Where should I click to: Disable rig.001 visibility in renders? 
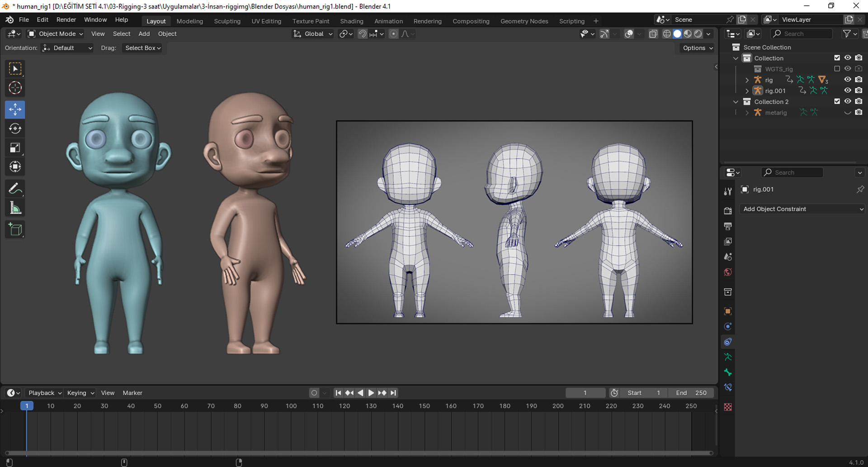[859, 91]
